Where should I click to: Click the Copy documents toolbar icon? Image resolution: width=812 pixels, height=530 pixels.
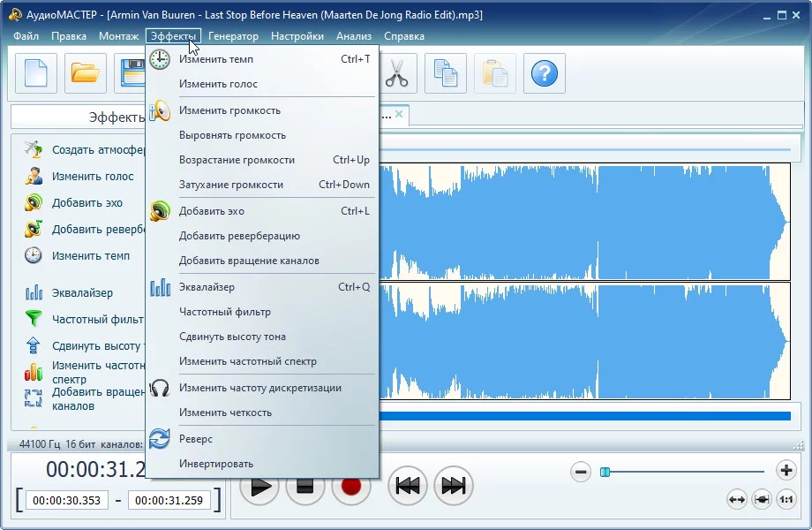tap(446, 73)
